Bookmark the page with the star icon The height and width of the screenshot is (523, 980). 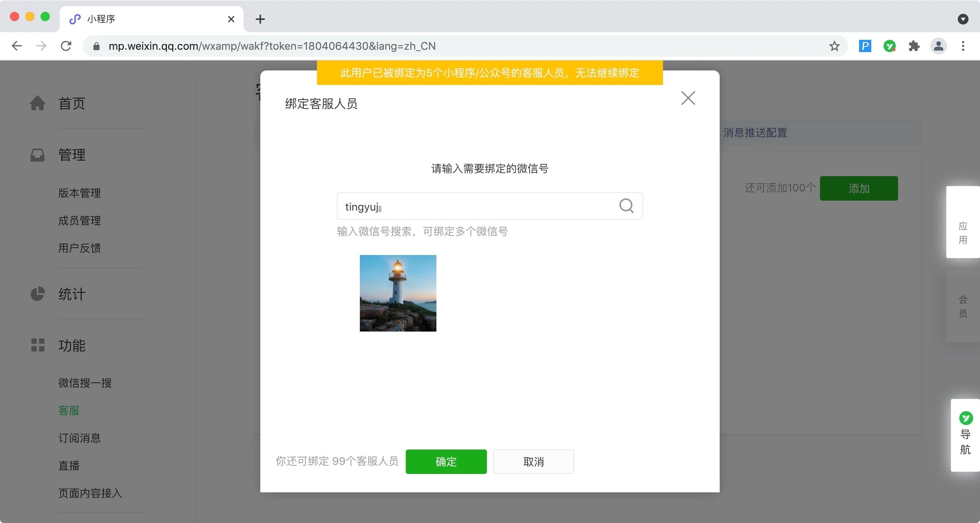click(x=834, y=46)
